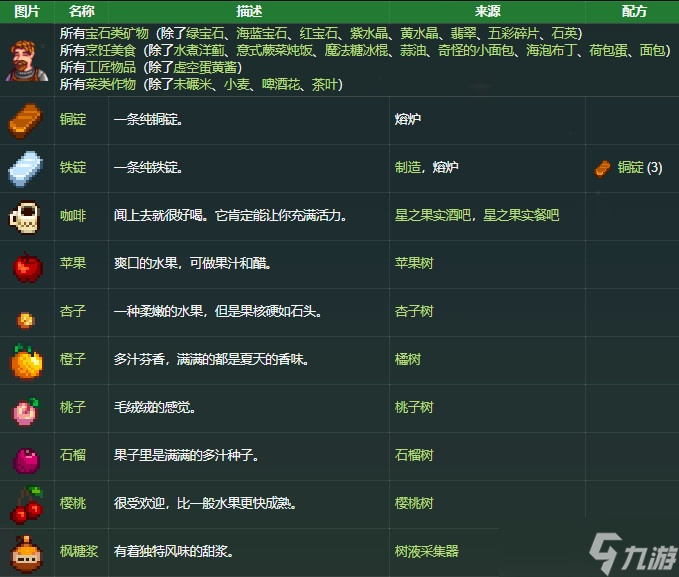Follow the 树液采集器 source link
Image resolution: width=679 pixels, height=577 pixels.
click(x=427, y=551)
